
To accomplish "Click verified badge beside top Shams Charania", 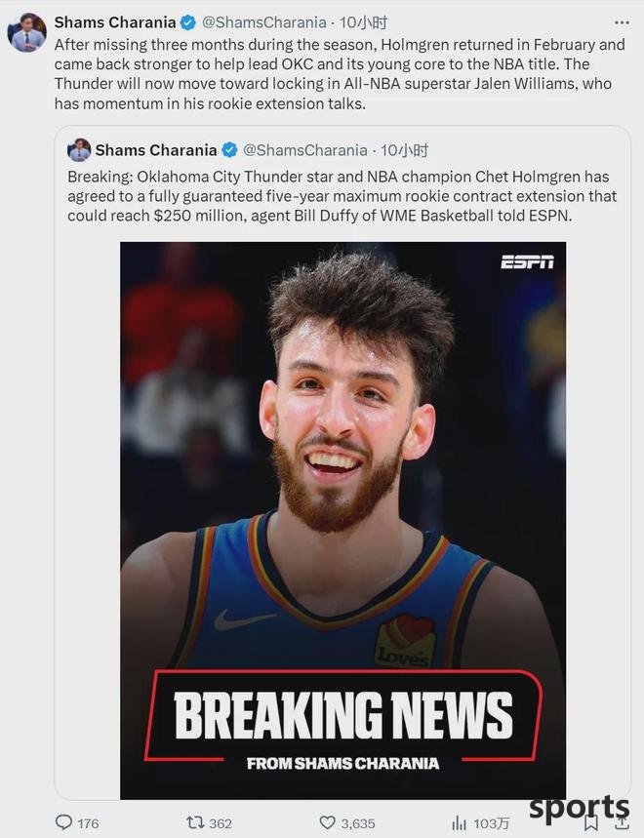I will (x=188, y=23).
